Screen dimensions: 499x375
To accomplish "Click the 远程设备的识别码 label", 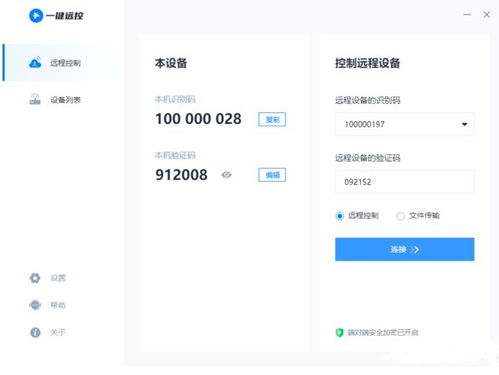I will 368,100.
